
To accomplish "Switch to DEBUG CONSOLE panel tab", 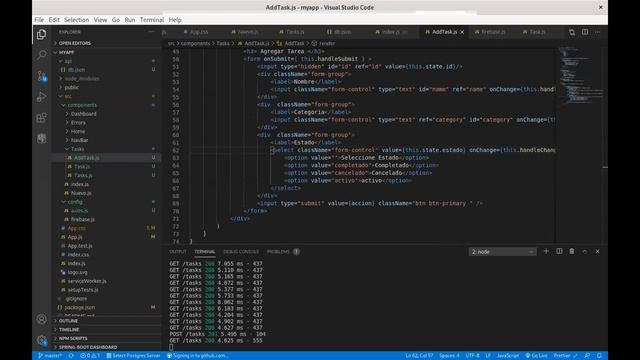I will click(x=241, y=252).
